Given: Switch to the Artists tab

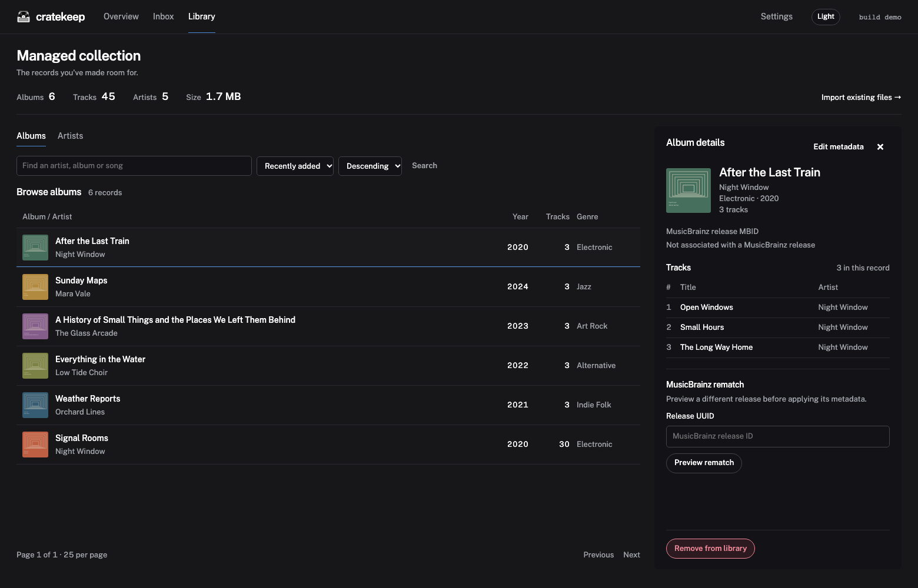Looking at the screenshot, I should point(70,136).
